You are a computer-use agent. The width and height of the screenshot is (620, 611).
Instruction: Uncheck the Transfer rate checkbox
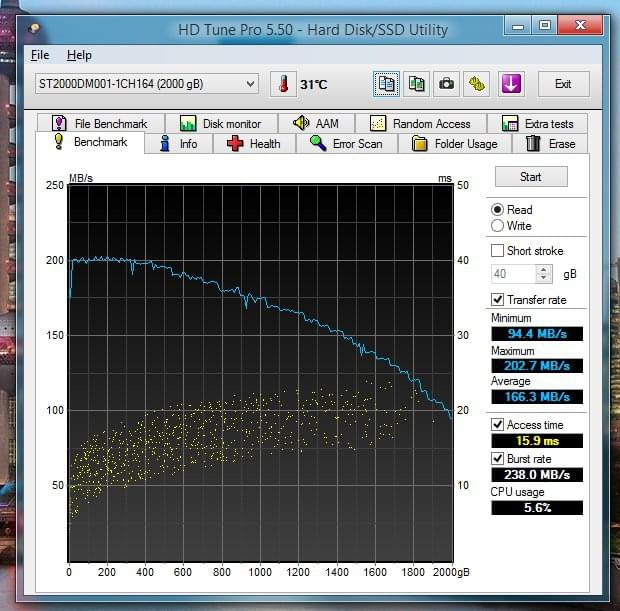498,300
